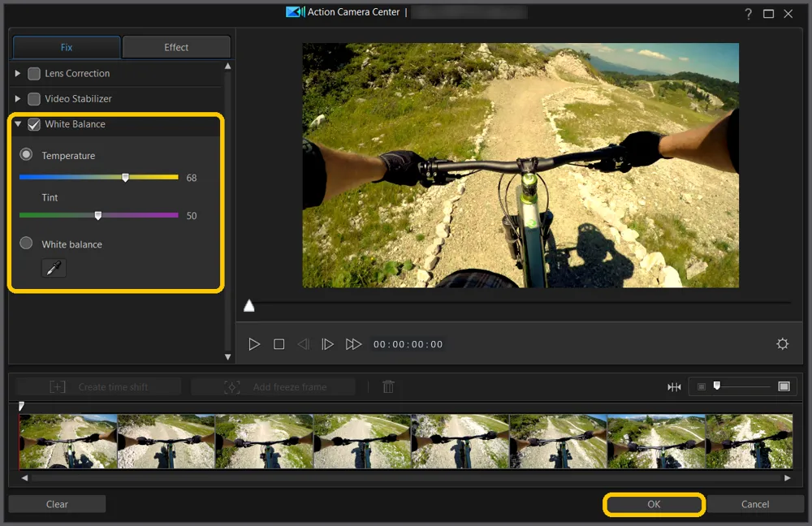Click the Tint value 50
This screenshot has width=812, height=526.
click(192, 215)
